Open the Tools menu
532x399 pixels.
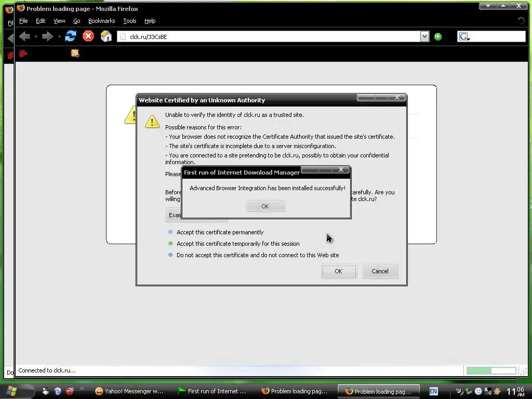coord(129,21)
